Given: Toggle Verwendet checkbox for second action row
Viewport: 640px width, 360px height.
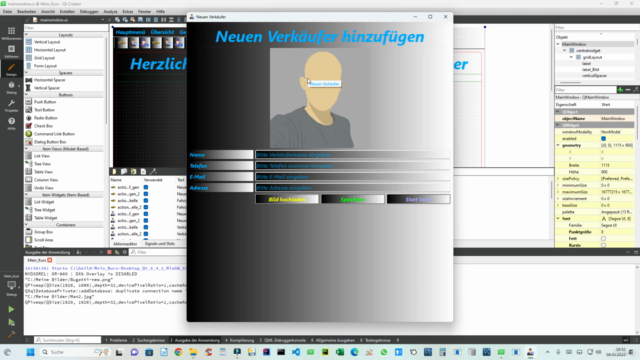Looking at the screenshot, I should click(x=146, y=194).
